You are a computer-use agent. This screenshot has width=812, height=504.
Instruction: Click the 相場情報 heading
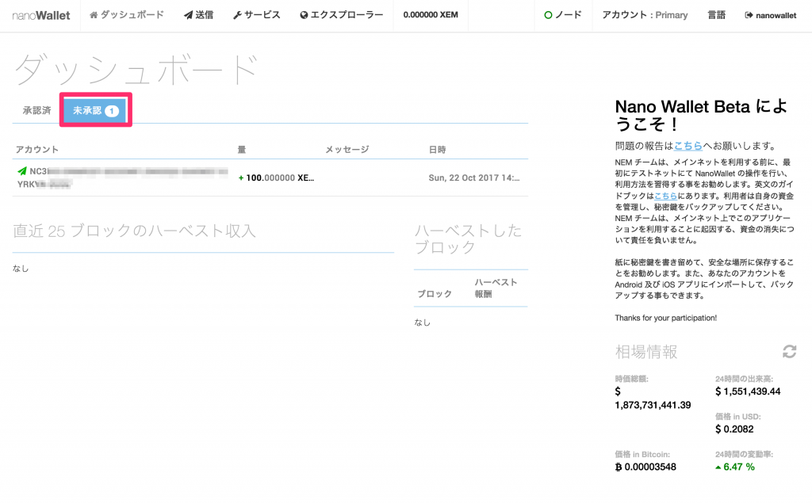(x=645, y=352)
